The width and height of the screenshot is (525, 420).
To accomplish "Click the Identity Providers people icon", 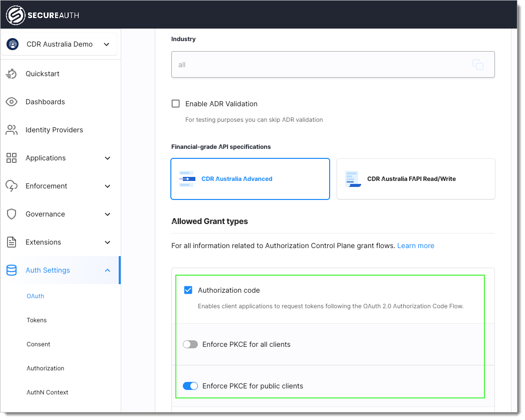I will pyautogui.click(x=12, y=130).
